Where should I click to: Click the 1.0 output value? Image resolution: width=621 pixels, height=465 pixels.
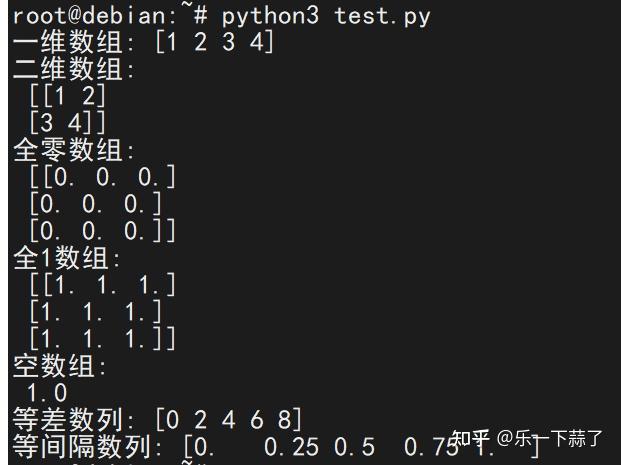47,393
